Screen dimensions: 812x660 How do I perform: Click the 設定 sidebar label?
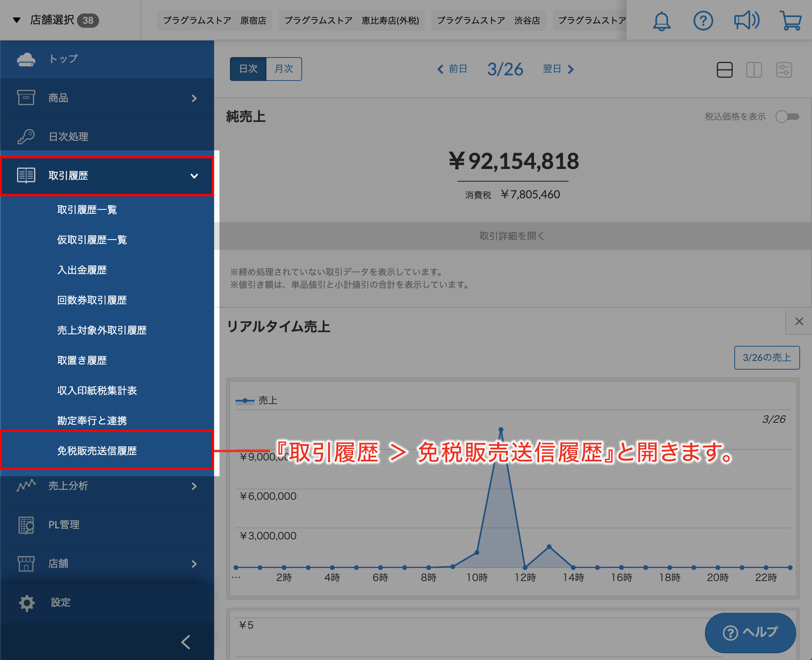pos(60,602)
